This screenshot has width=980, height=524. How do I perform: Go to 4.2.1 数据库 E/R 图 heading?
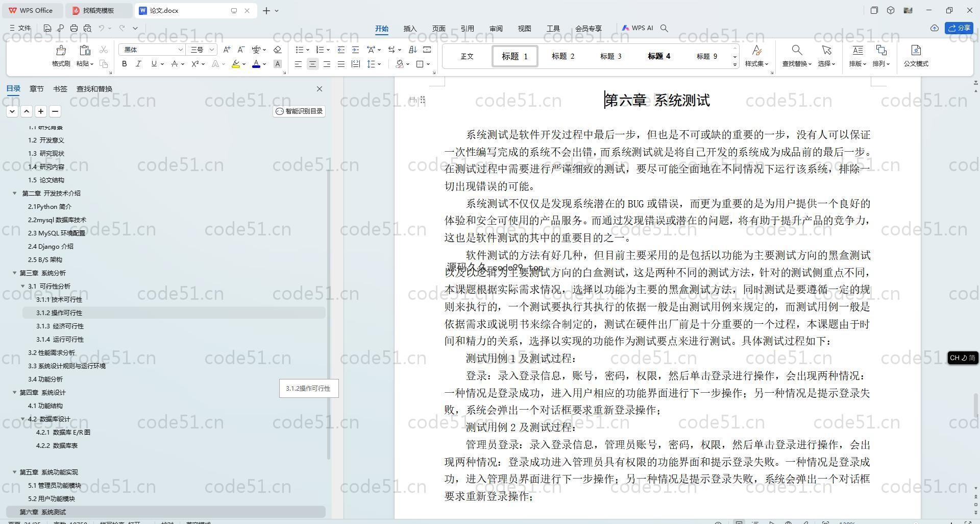63,432
